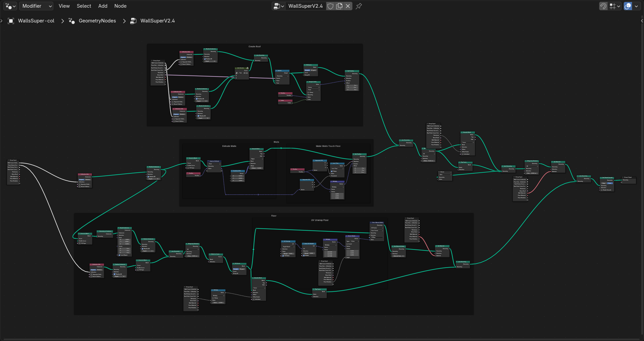This screenshot has height=341, width=644.
Task: Select the Geometry to Instance node header
Action: click(x=105, y=231)
